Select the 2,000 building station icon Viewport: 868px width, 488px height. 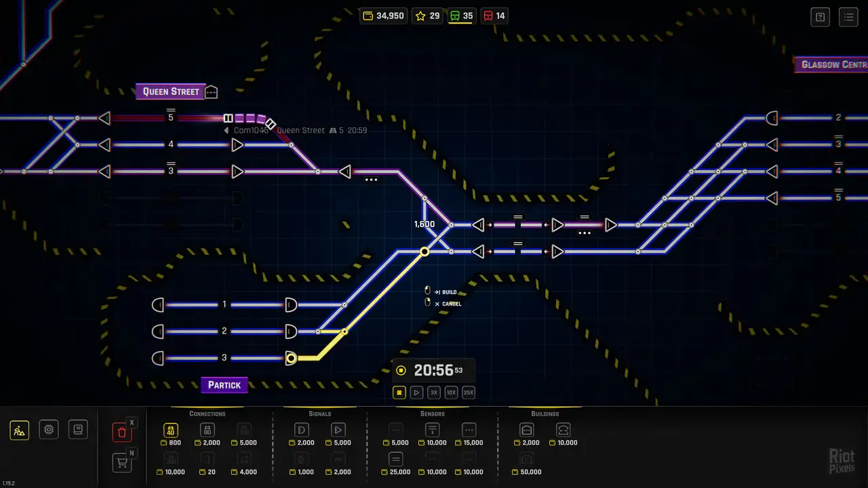(527, 430)
